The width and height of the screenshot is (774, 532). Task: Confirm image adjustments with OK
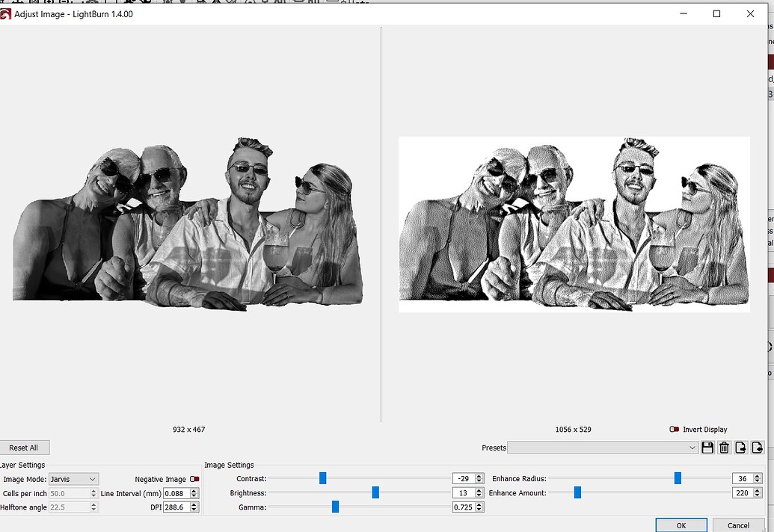(x=681, y=525)
